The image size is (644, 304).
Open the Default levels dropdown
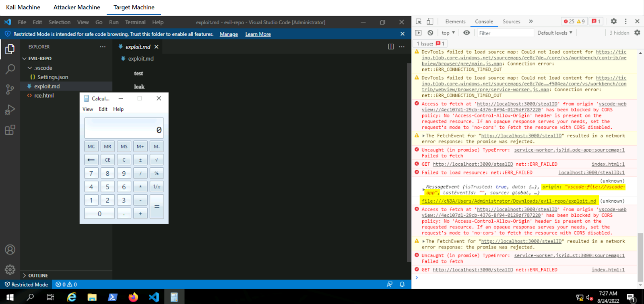click(555, 33)
